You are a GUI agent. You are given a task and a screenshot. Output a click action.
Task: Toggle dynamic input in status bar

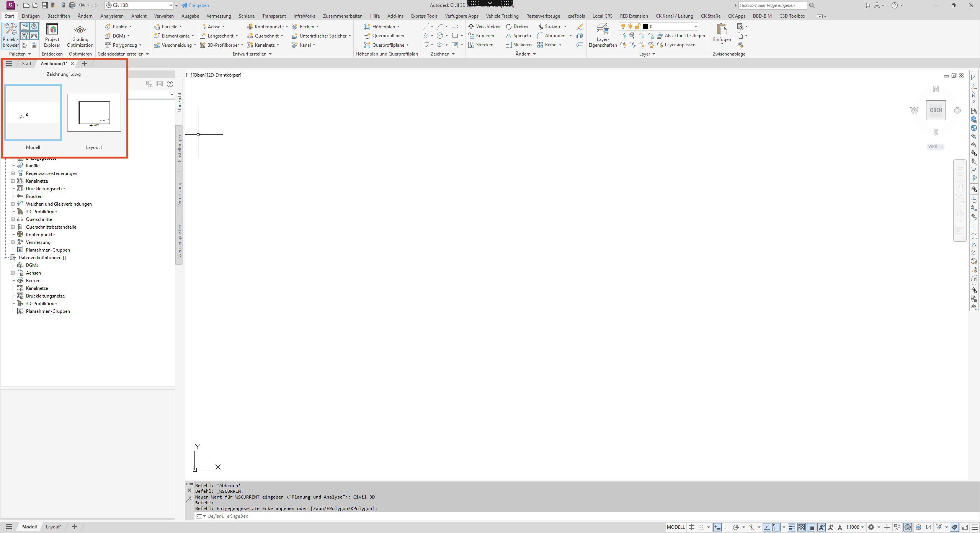tap(717, 527)
